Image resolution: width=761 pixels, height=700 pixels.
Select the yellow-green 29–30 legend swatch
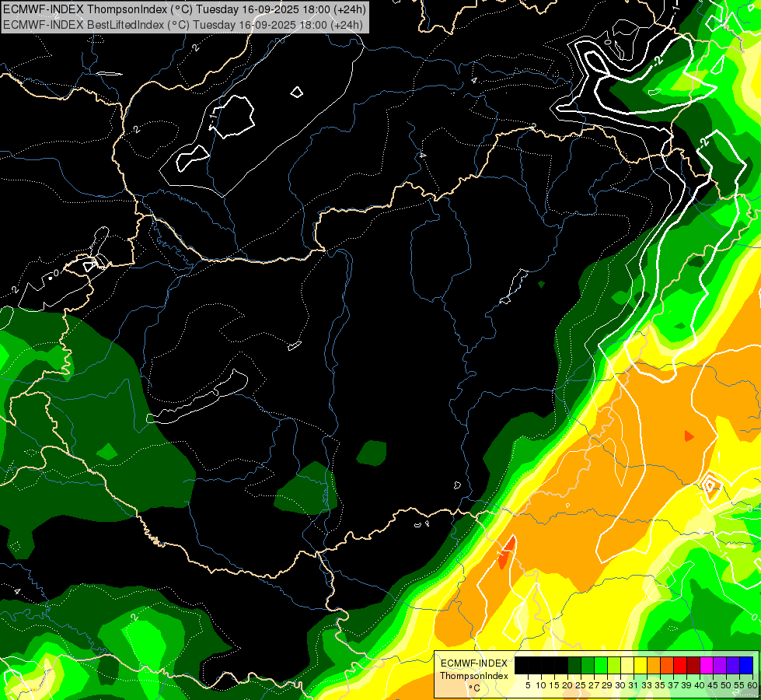[x=614, y=666]
